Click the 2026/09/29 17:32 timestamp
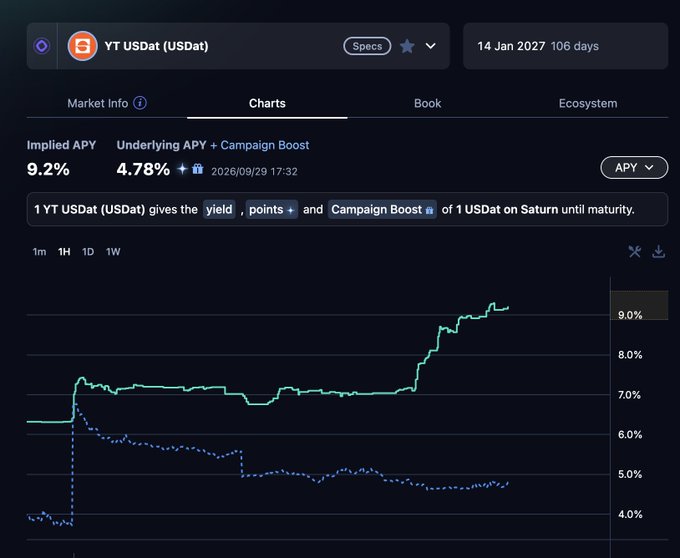The width and height of the screenshot is (680, 558). tap(255, 171)
